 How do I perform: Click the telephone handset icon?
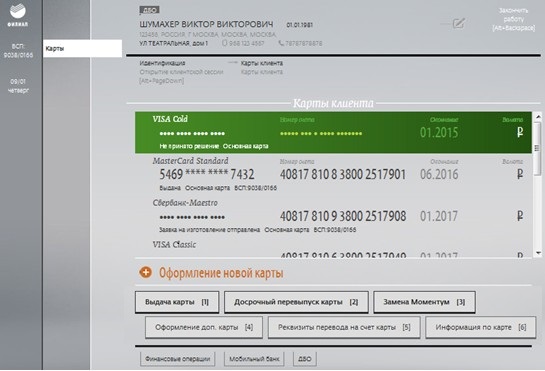281,43
